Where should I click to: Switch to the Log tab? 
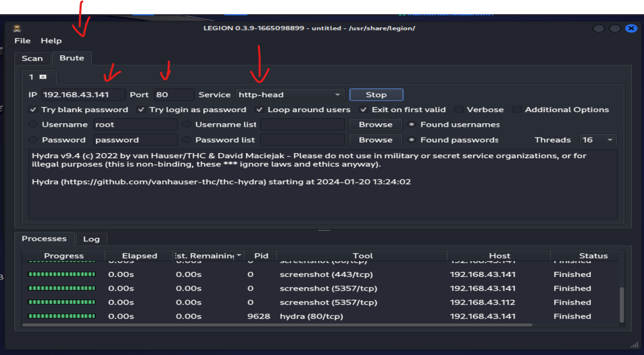point(91,239)
